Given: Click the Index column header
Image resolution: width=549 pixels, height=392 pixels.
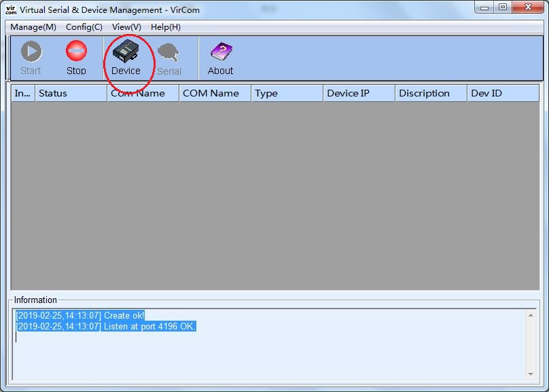Looking at the screenshot, I should tap(23, 93).
